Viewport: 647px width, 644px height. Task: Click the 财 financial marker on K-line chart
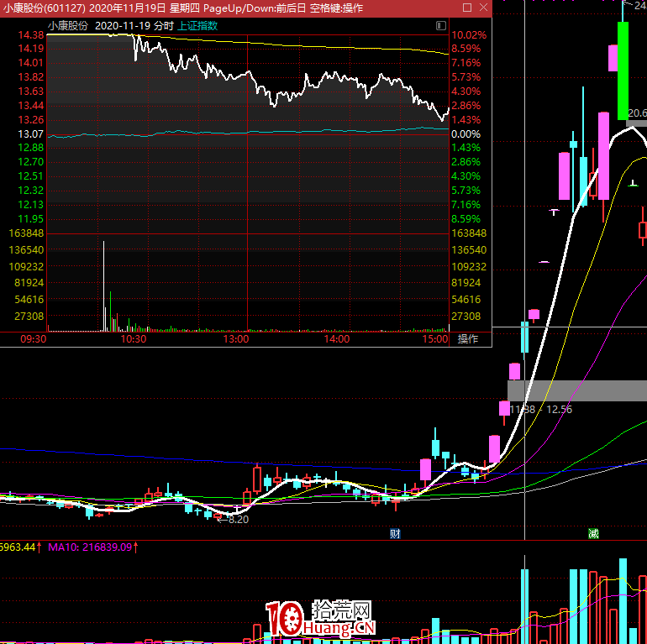tap(395, 534)
